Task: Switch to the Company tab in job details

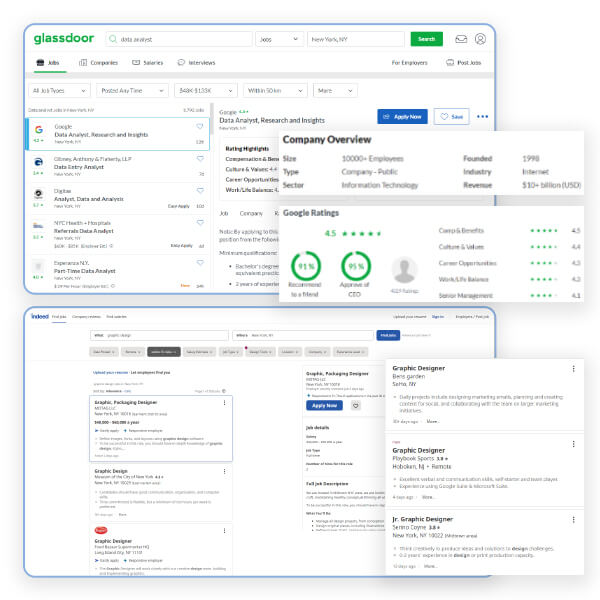Action: pyautogui.click(x=251, y=213)
